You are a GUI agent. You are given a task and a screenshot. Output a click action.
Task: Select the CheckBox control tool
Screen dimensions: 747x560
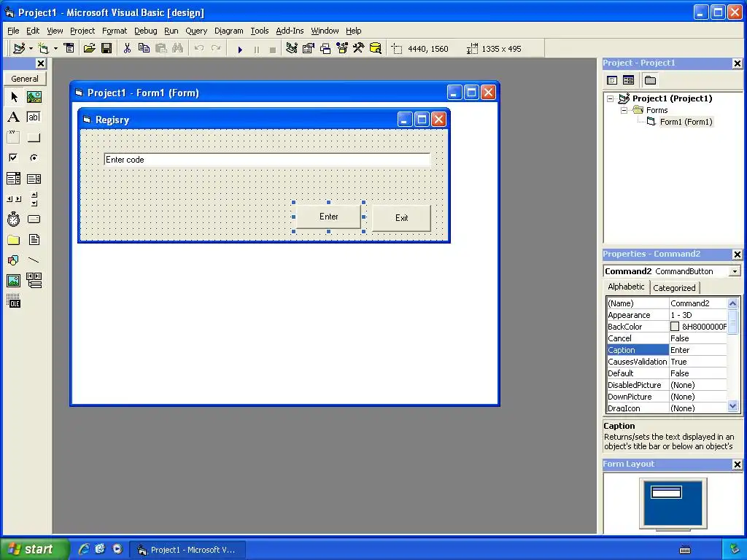click(x=14, y=157)
